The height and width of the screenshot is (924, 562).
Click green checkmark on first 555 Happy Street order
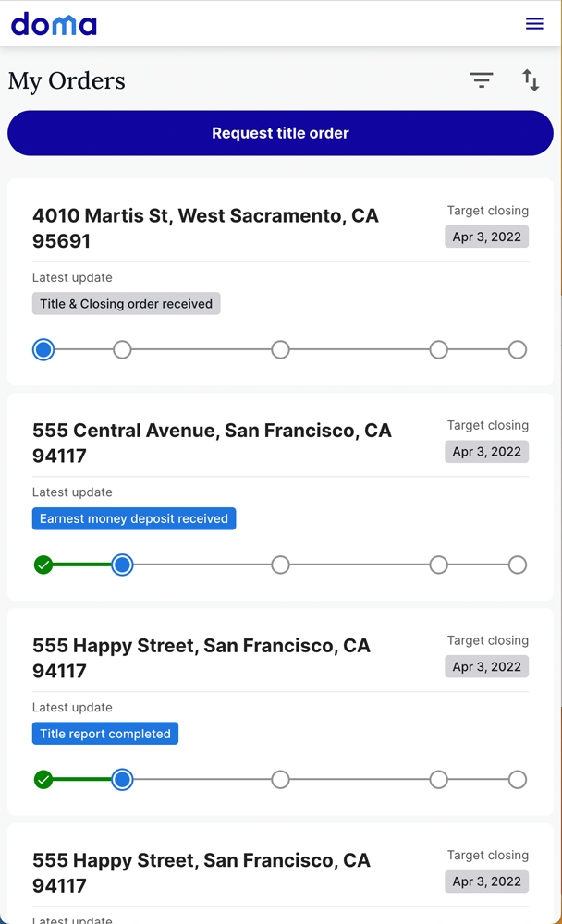coord(43,780)
